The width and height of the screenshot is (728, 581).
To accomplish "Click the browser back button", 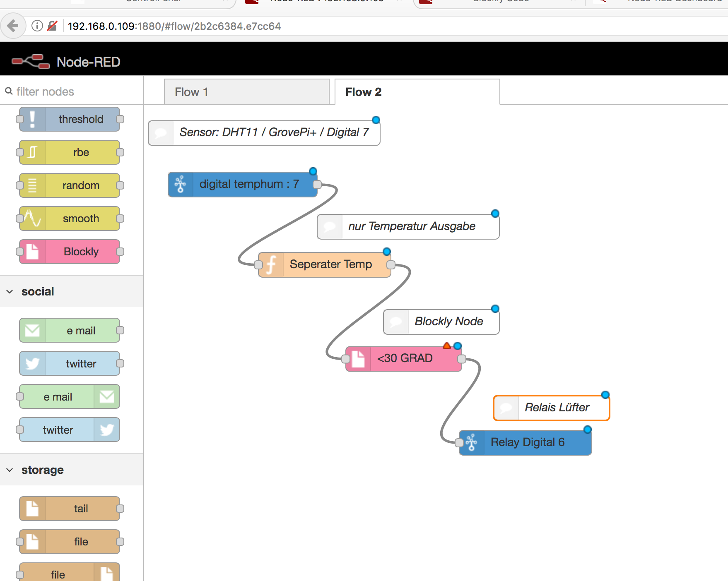I will (13, 26).
